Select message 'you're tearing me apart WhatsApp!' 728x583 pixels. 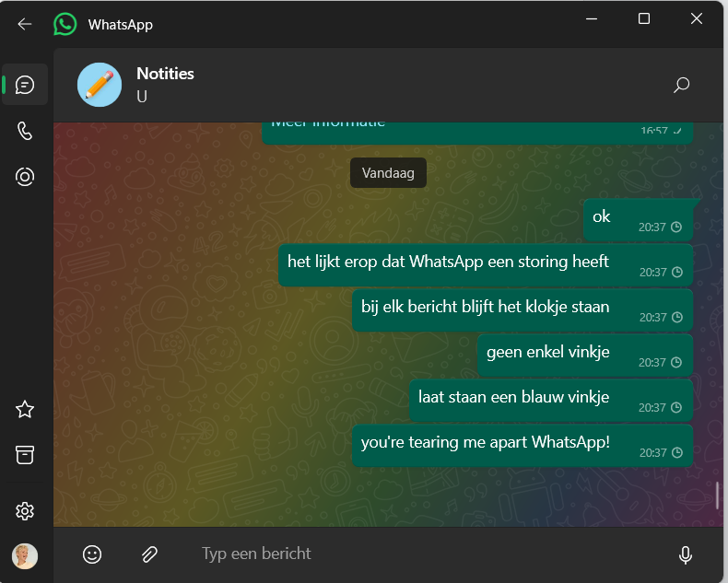(x=523, y=446)
